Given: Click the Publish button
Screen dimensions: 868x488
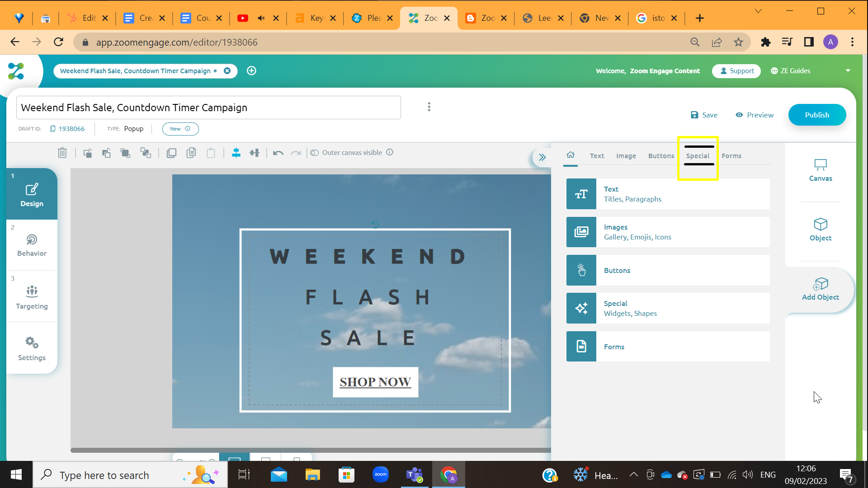Looking at the screenshot, I should pyautogui.click(x=817, y=115).
